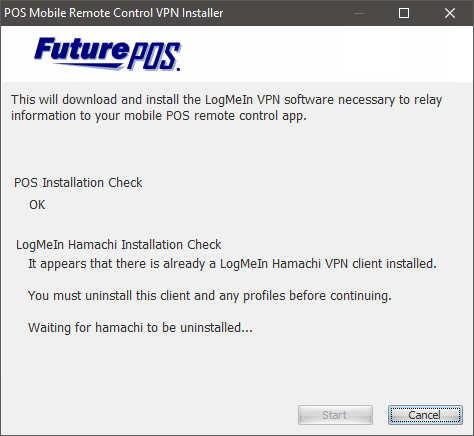
Task: Click the word 'Future' in the logo
Action: (82, 51)
